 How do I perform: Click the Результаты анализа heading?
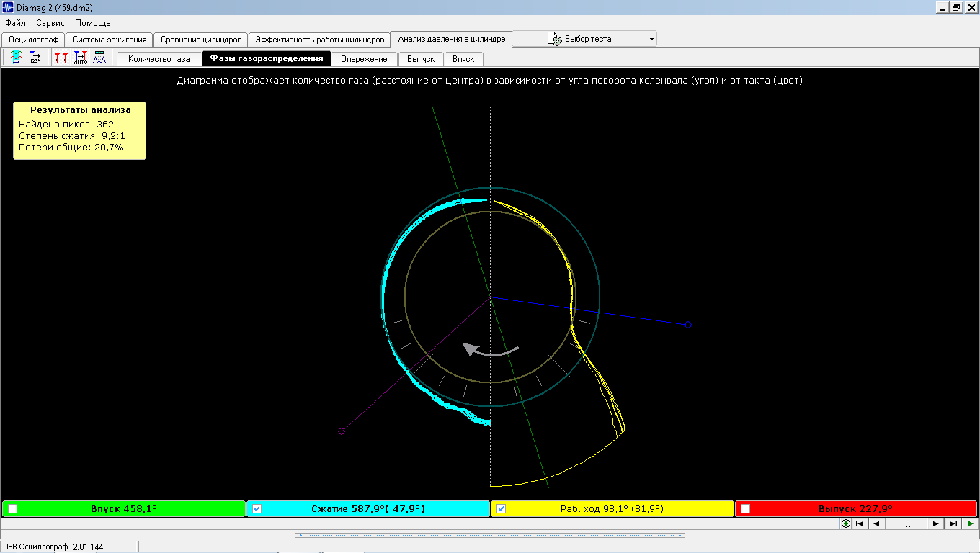[x=81, y=110]
